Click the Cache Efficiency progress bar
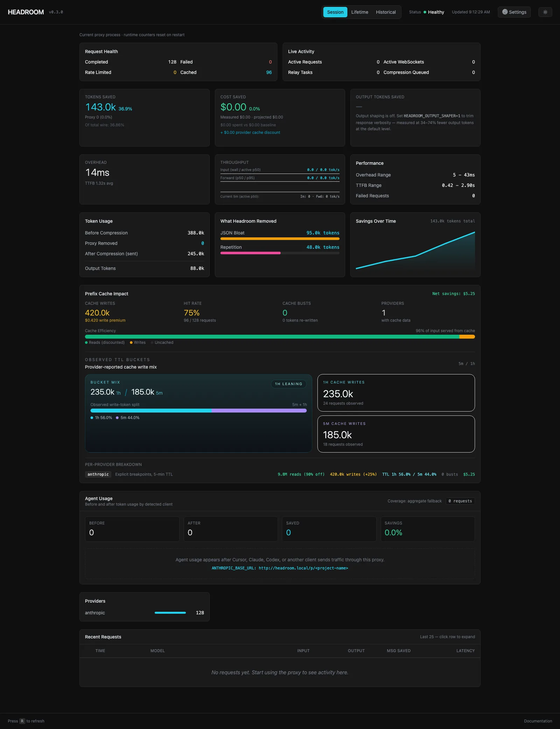Screen dimensions: 560x729 [280, 337]
